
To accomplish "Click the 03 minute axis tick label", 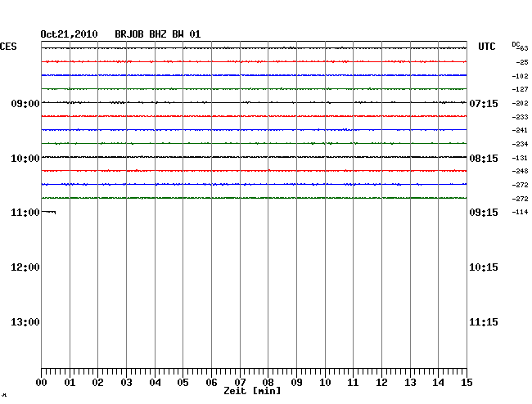I will 126,383.
